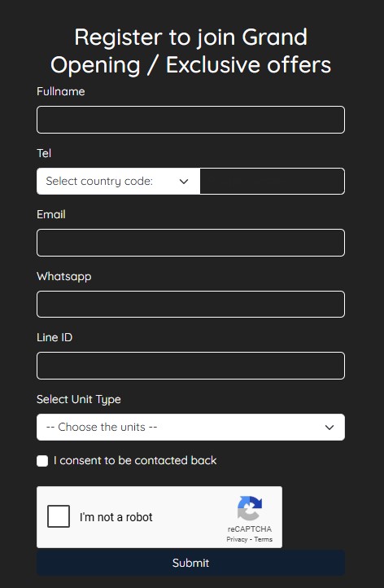Click the telephone number input box

click(273, 181)
